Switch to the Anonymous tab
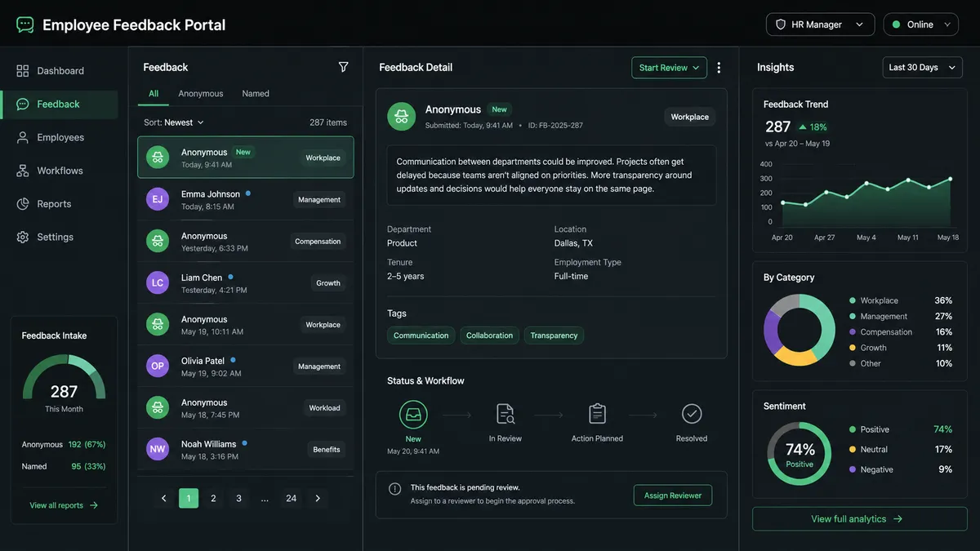Screen dimensions: 980x551 click(x=201, y=94)
